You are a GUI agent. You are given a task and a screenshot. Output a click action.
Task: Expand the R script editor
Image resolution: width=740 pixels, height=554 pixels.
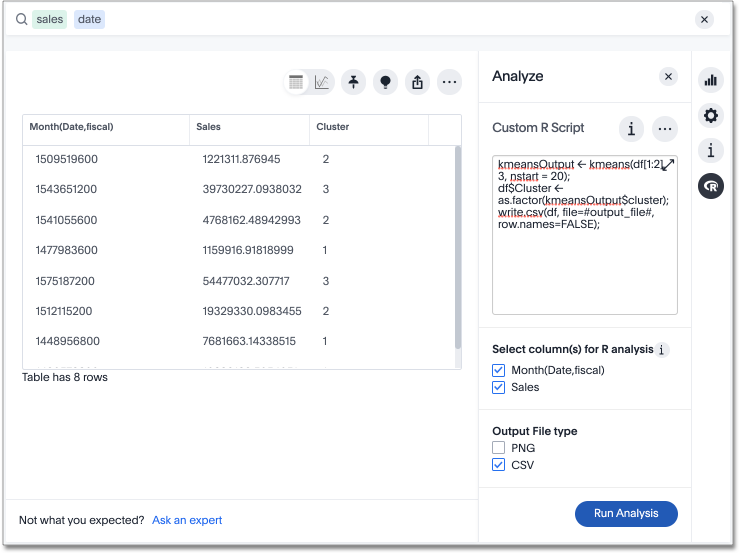(x=667, y=165)
